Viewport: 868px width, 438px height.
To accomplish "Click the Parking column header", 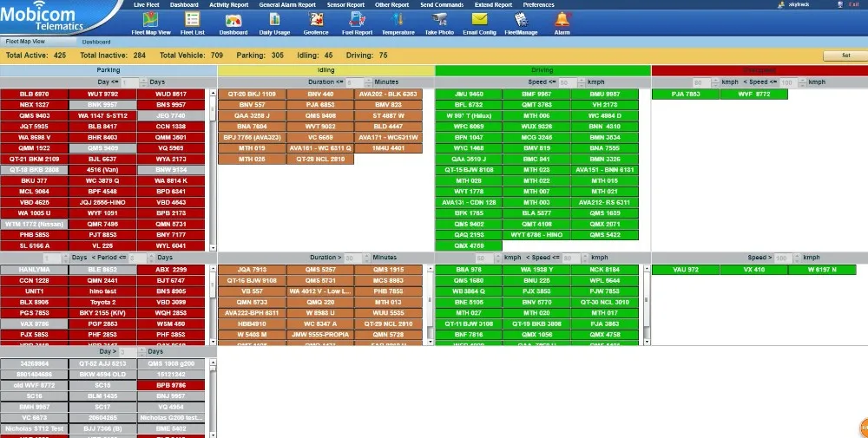I will [108, 70].
